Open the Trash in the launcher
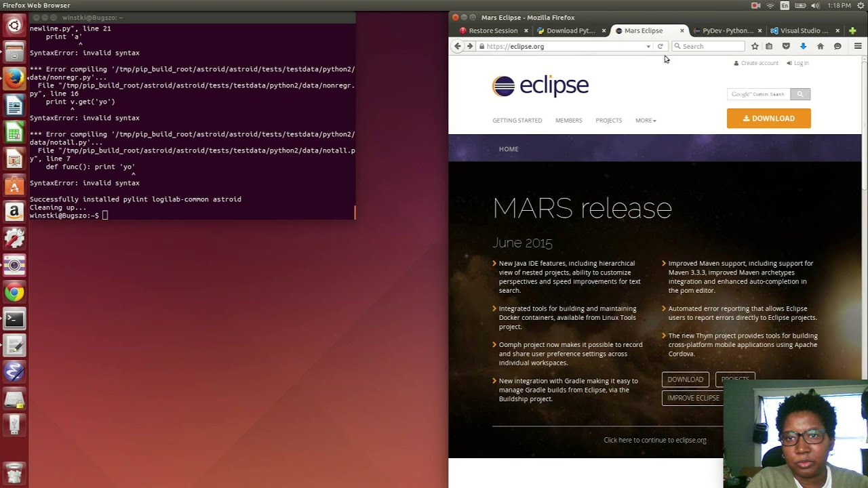 pos(14,472)
